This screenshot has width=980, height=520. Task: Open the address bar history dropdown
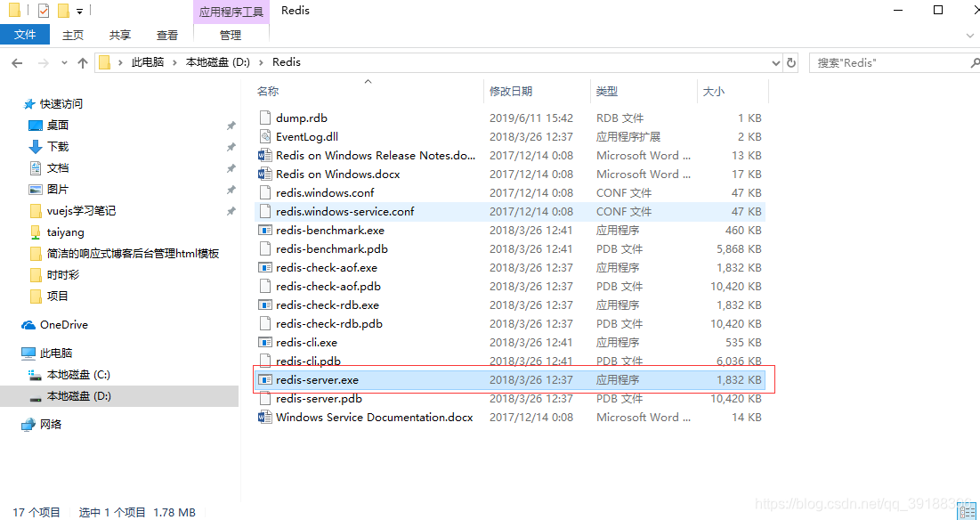click(x=776, y=62)
